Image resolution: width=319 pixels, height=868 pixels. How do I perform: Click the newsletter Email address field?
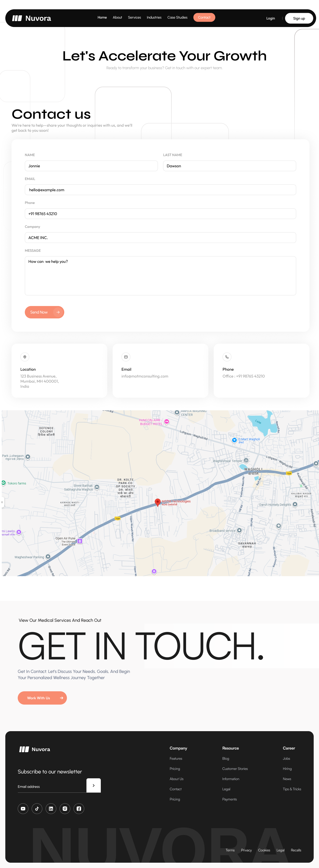click(52, 787)
